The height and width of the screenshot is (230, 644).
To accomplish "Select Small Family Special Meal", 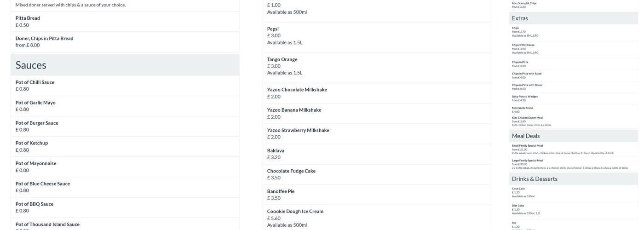I will point(527,146).
